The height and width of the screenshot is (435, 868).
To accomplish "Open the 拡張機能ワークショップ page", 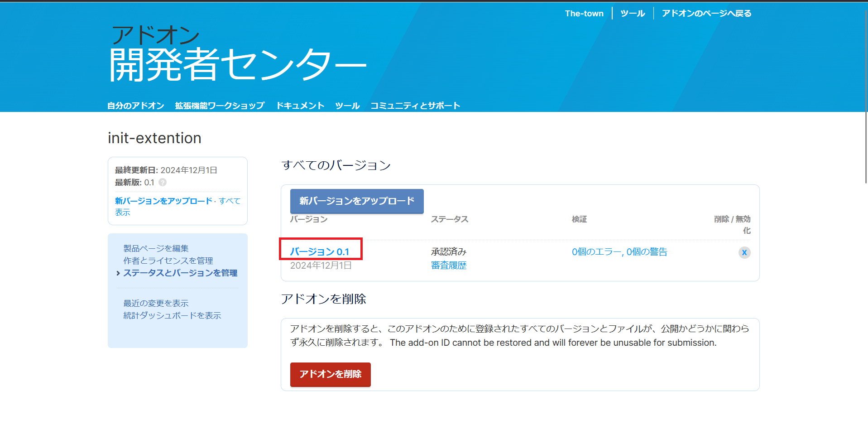I will pyautogui.click(x=219, y=105).
